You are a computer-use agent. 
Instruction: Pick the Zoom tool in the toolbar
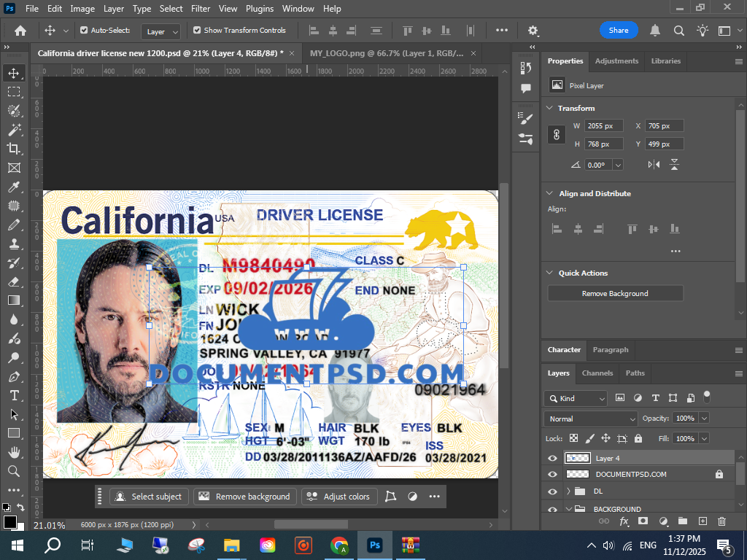click(x=14, y=471)
